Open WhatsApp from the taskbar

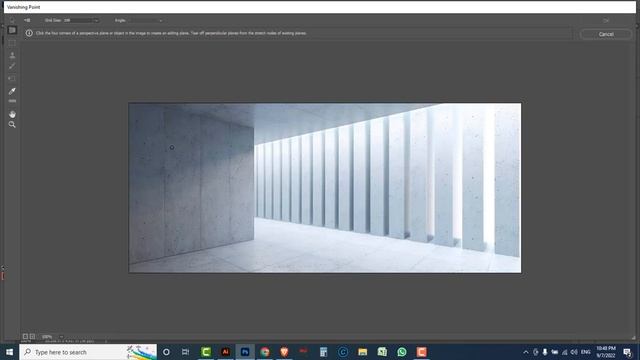pos(402,352)
